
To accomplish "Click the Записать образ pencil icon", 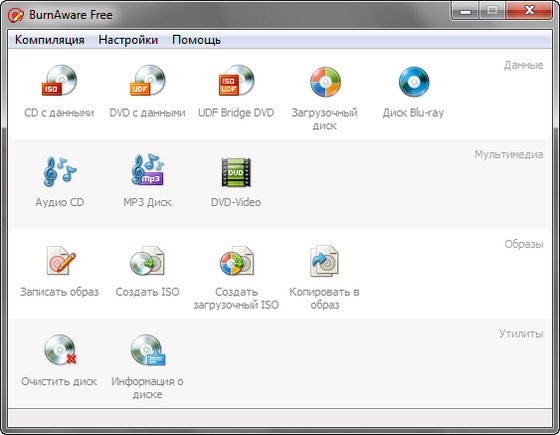I will (x=60, y=261).
